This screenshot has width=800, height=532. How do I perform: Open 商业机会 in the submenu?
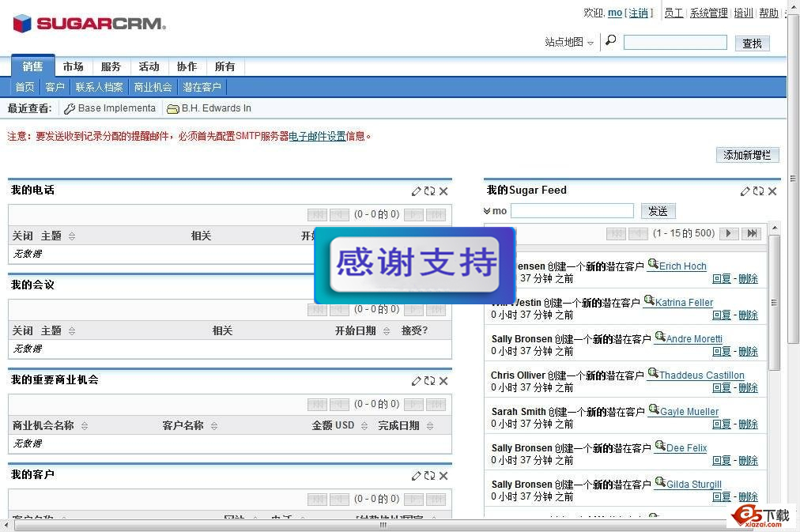[x=153, y=87]
